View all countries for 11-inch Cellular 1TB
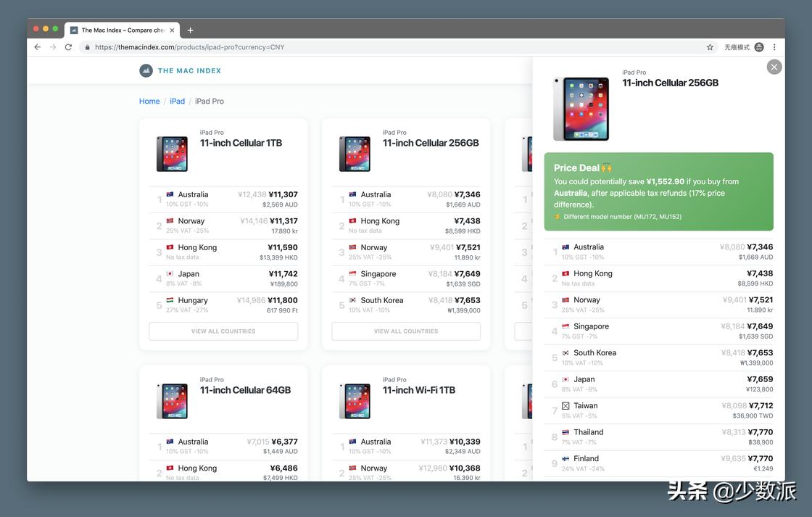Image resolution: width=812 pixels, height=517 pixels. tap(223, 331)
